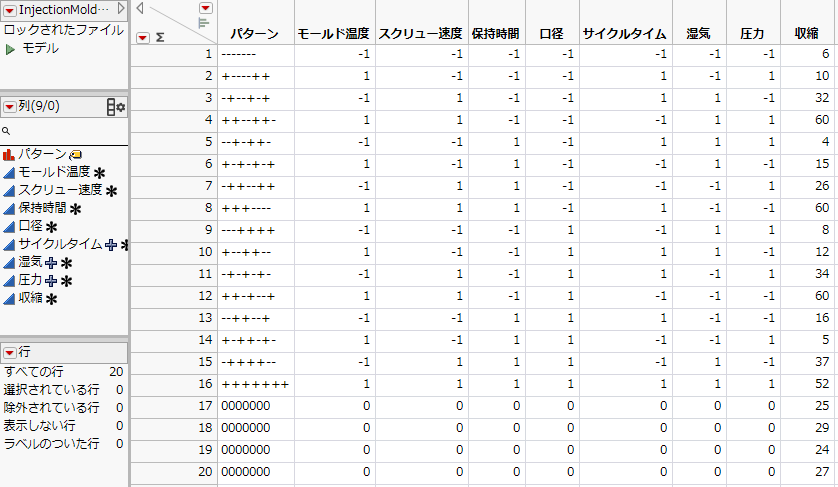Select row number 1 in the data table

[x=208, y=54]
